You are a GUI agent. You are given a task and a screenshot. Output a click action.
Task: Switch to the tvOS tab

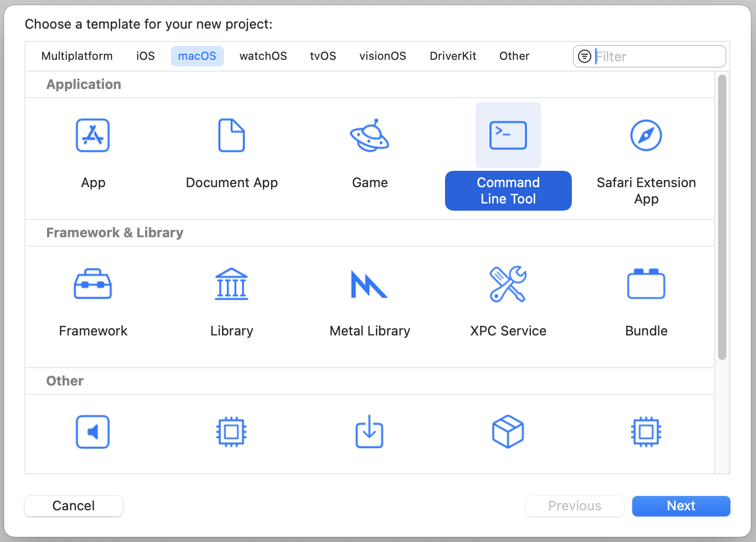323,56
